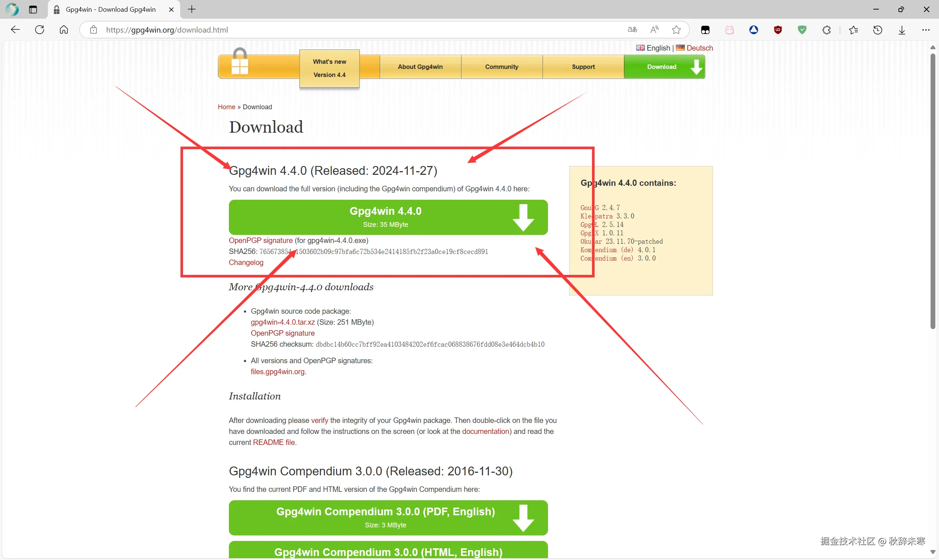Open a new browser tab with plus
The height and width of the screenshot is (560, 939).
pos(192,10)
